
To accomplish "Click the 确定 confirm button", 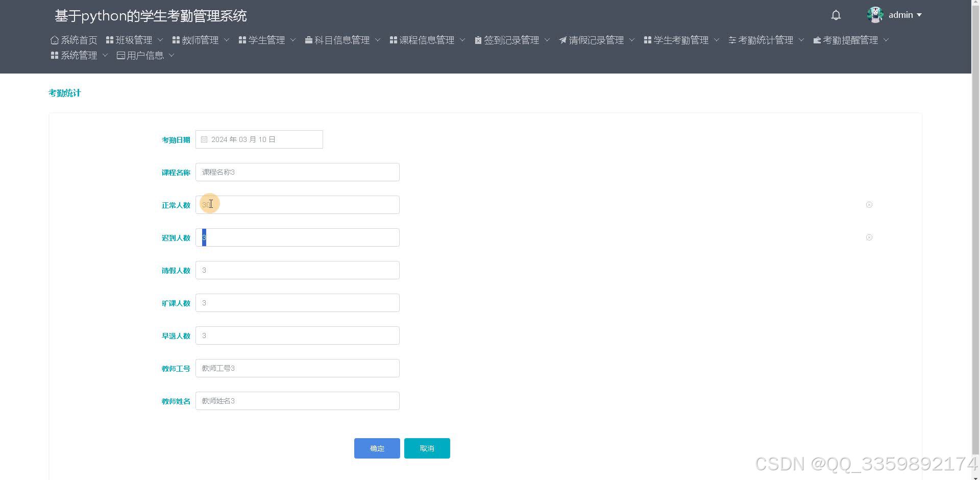I will point(377,448).
